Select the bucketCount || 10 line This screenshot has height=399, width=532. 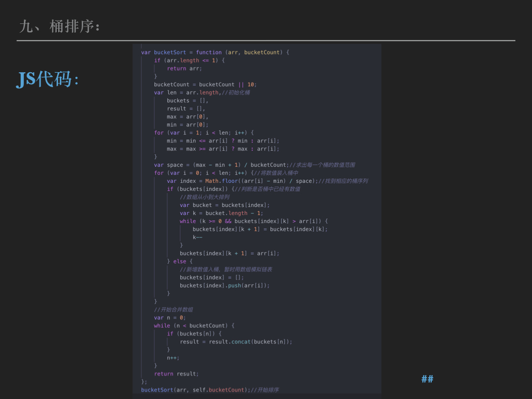[205, 85]
